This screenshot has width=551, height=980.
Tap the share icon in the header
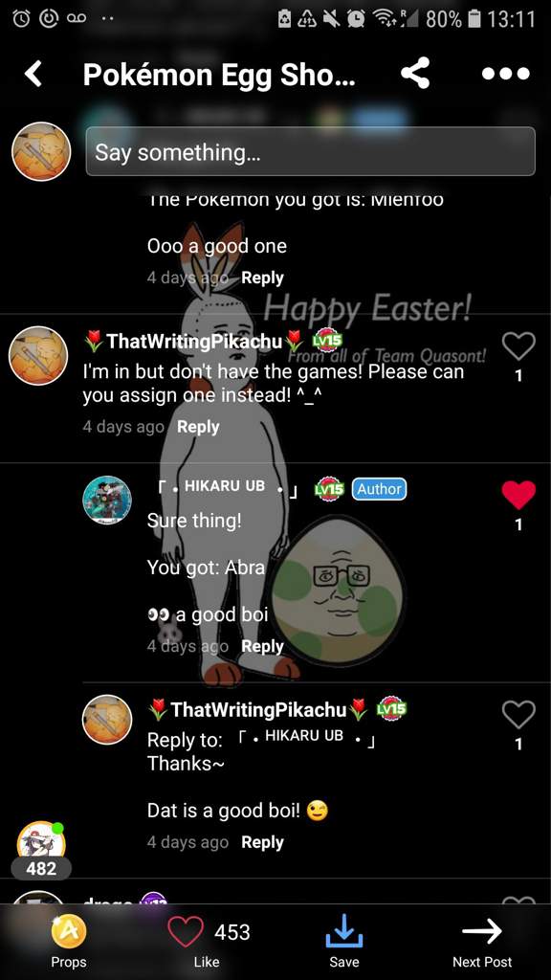pyautogui.click(x=415, y=73)
